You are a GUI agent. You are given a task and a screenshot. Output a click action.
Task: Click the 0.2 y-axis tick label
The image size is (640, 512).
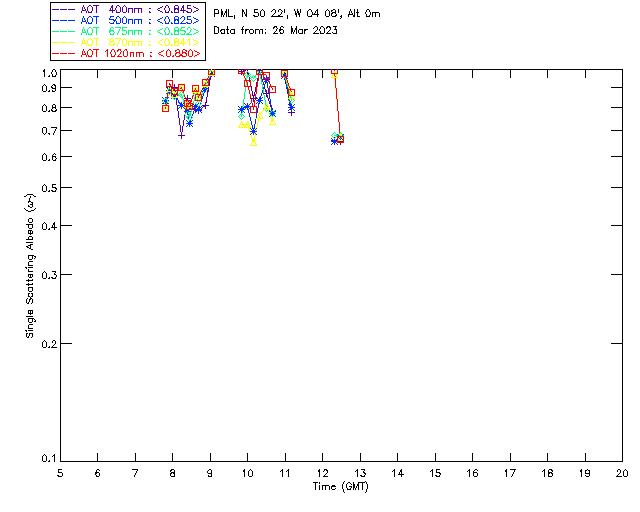click(49, 344)
